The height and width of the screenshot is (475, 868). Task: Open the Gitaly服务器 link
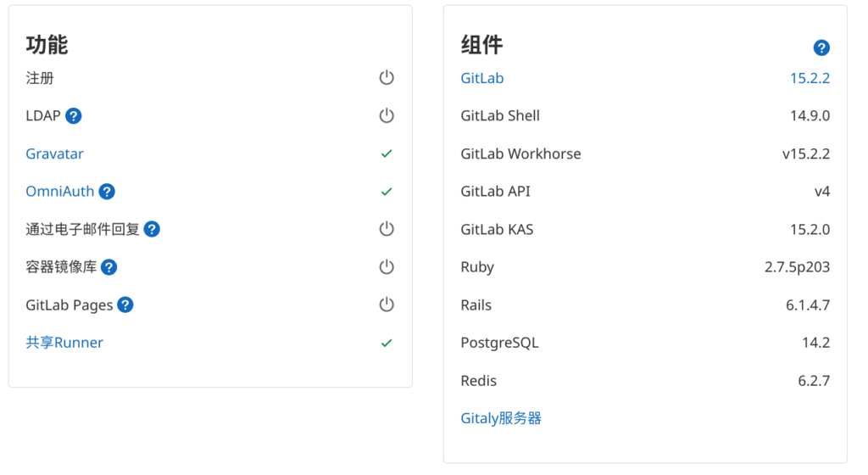(501, 418)
